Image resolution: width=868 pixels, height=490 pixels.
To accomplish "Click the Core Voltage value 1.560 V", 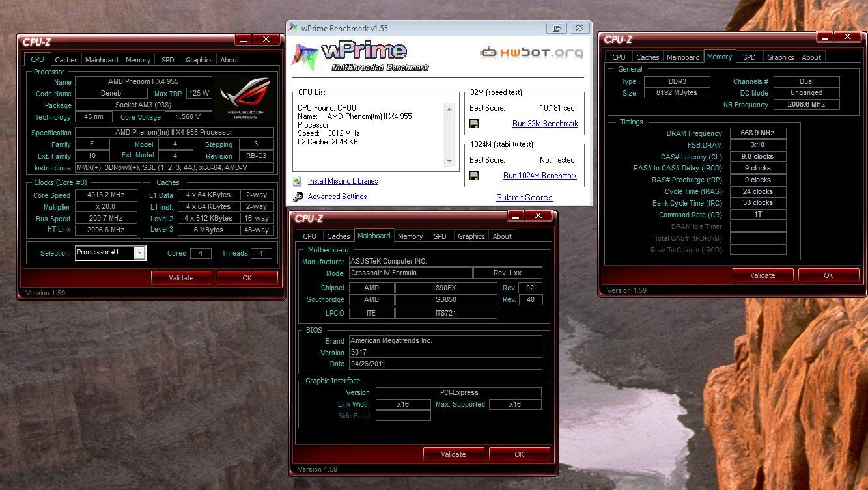I will [188, 117].
